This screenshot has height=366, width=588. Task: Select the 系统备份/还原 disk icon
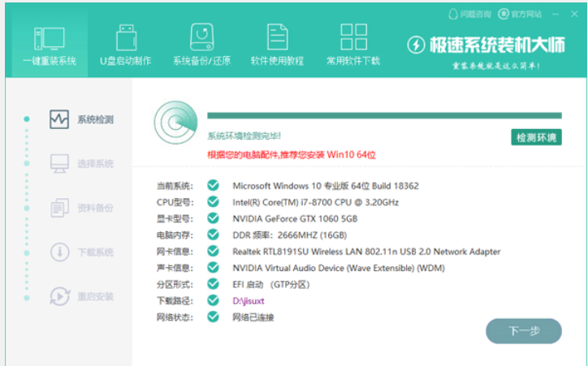coord(201,37)
